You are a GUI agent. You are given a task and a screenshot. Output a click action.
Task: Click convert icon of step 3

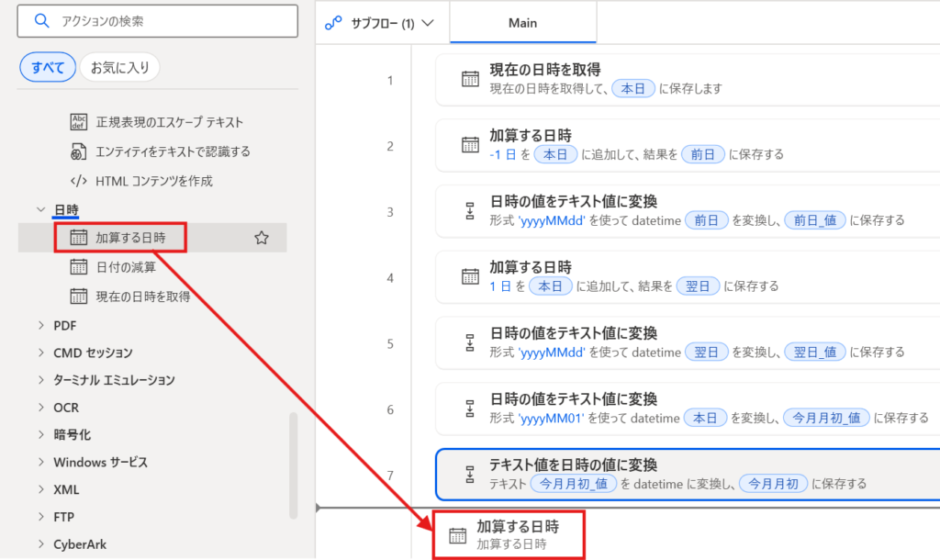click(470, 210)
